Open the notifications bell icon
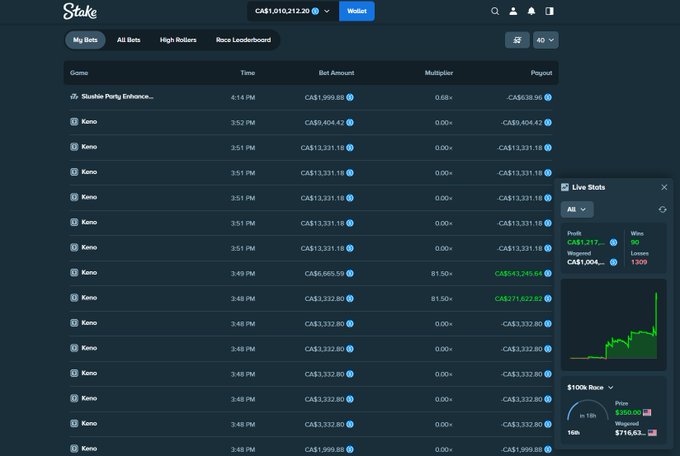680x456 pixels. (x=531, y=11)
